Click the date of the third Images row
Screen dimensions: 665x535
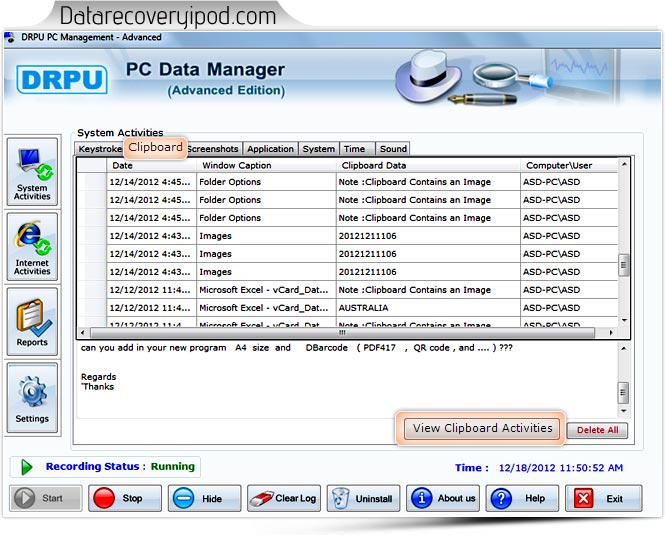[150, 272]
